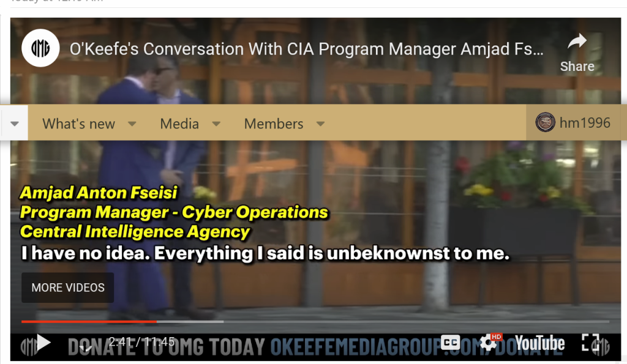Image resolution: width=627 pixels, height=364 pixels.
Task: Expand the What's new dropdown arrow
Action: 132,124
